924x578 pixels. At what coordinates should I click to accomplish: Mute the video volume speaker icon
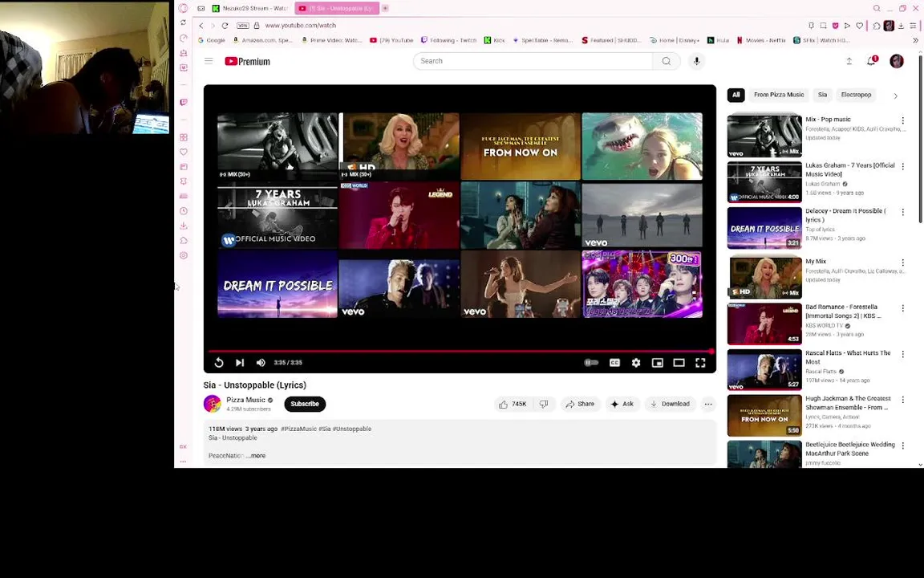pos(261,363)
